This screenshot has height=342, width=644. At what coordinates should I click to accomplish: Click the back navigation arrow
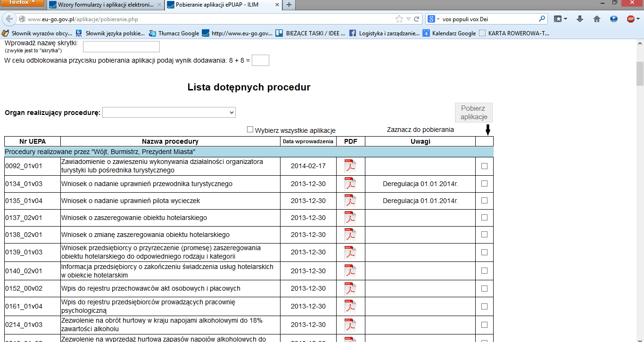9,19
